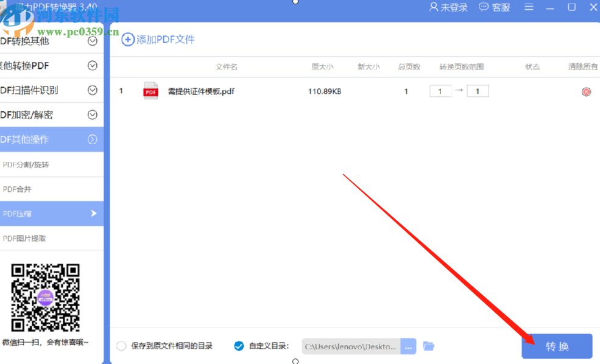600x364 pixels.
Task: Click the 转换页数范围 column header
Action: coord(462,67)
